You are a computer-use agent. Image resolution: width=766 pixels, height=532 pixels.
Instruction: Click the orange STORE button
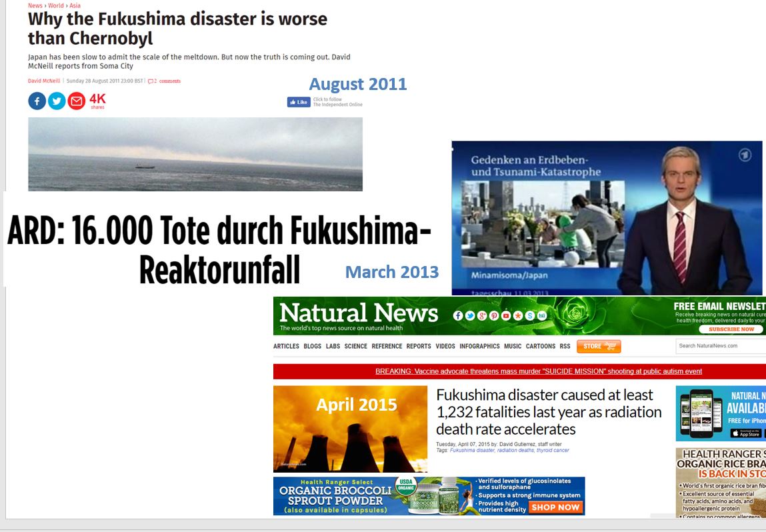coord(599,347)
